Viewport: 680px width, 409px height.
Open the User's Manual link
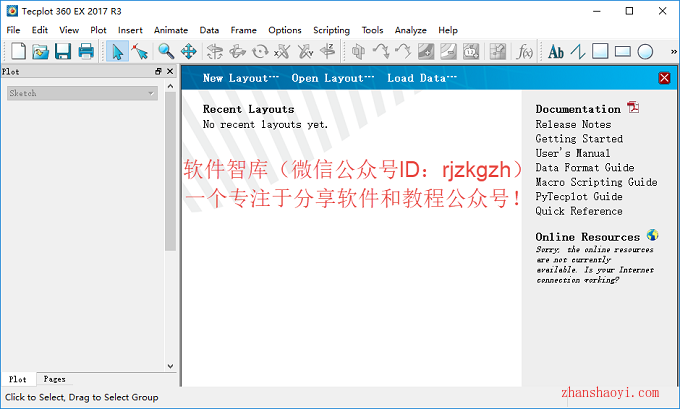[x=572, y=153]
